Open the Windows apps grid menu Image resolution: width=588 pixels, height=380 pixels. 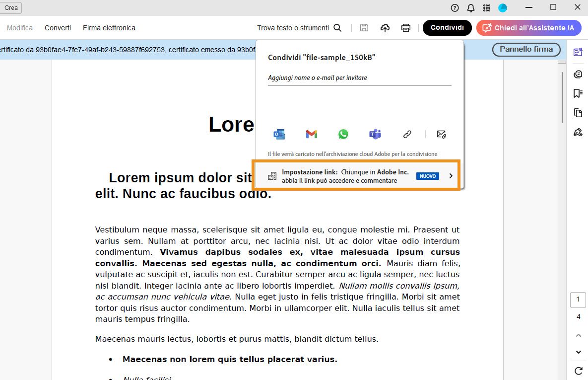point(487,7)
